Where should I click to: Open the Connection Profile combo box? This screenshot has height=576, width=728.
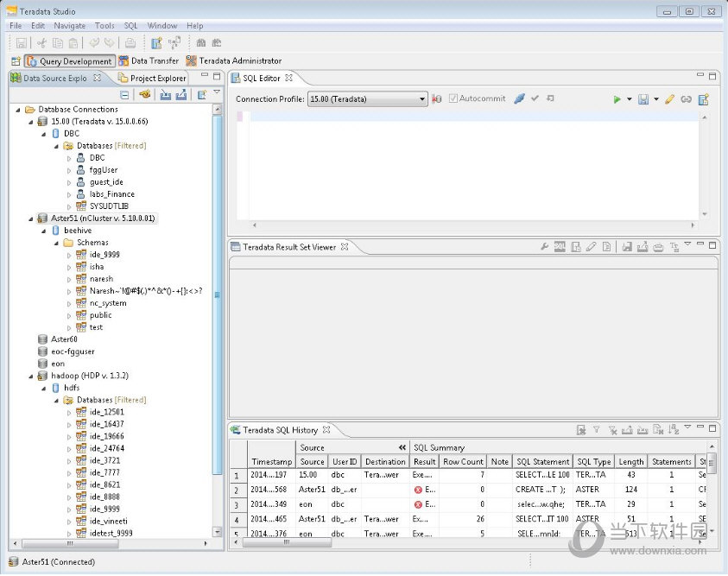367,98
